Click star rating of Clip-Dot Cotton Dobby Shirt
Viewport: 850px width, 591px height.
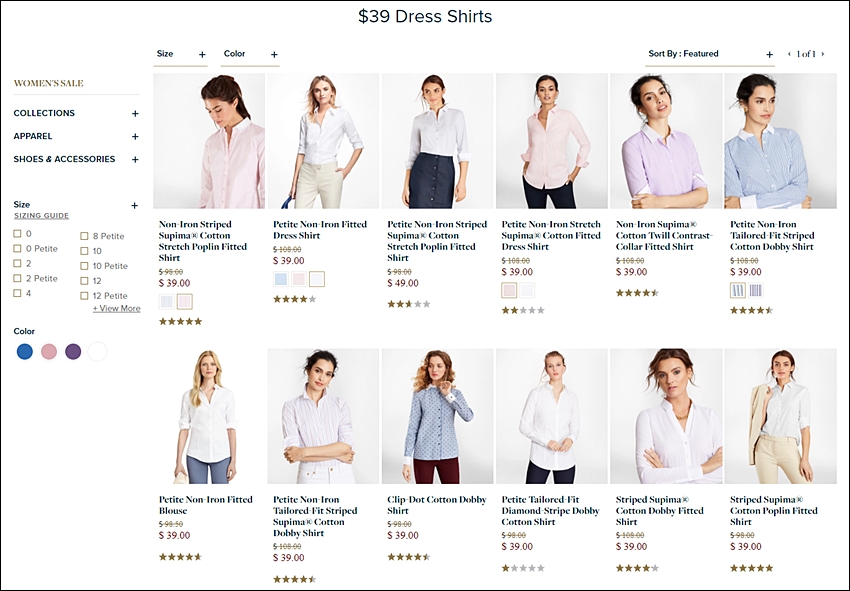click(x=409, y=557)
